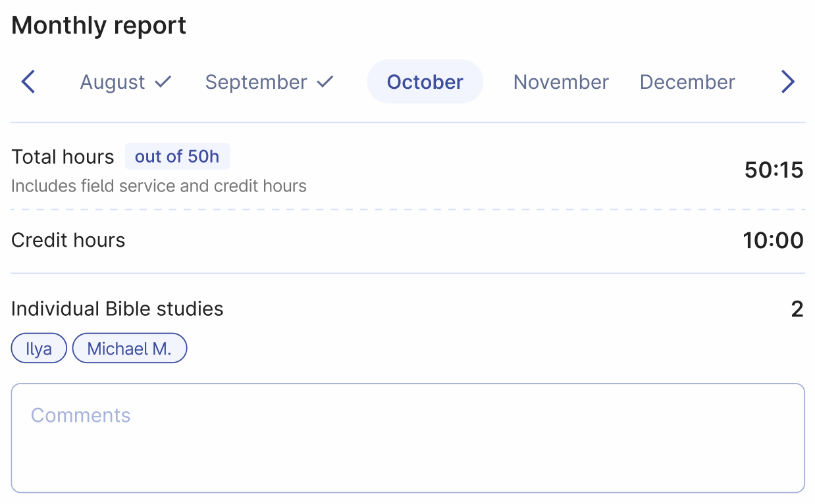
Task: Click the right arrow to view later months
Action: coord(787,81)
